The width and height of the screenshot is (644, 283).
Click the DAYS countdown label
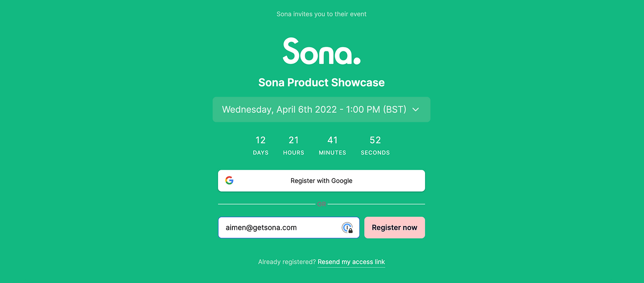pos(261,153)
